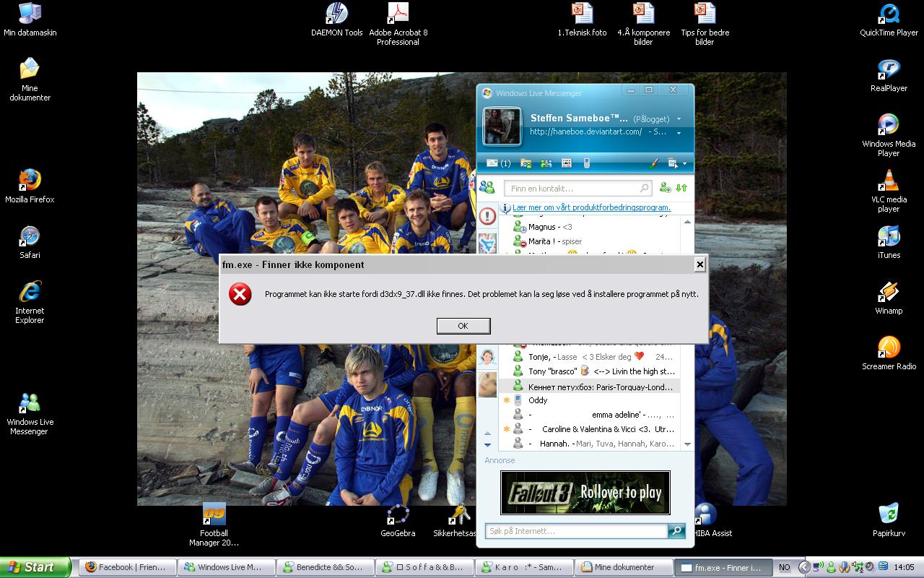Click NO language indicator in taskbar

tap(784, 568)
